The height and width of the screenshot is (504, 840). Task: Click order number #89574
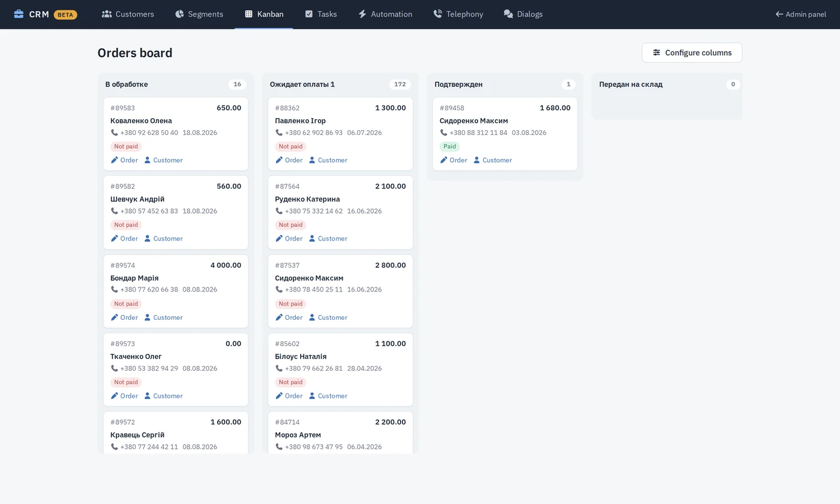(122, 265)
